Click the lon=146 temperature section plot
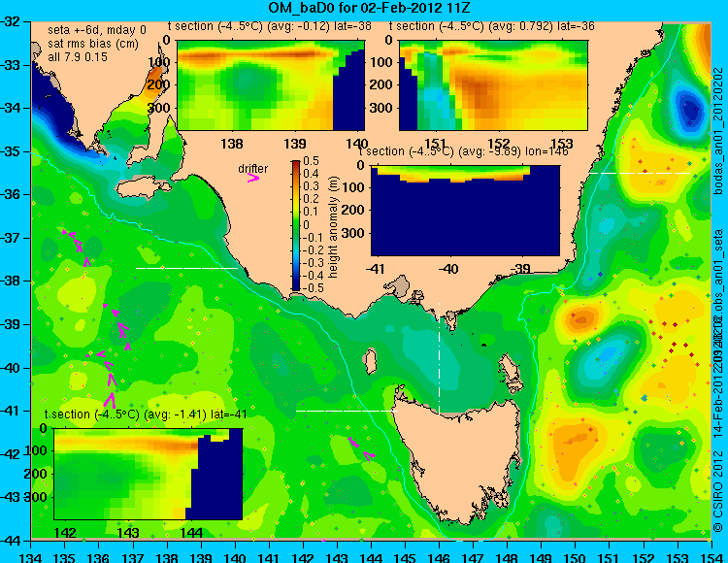This screenshot has height=563, width=728. [x=465, y=211]
